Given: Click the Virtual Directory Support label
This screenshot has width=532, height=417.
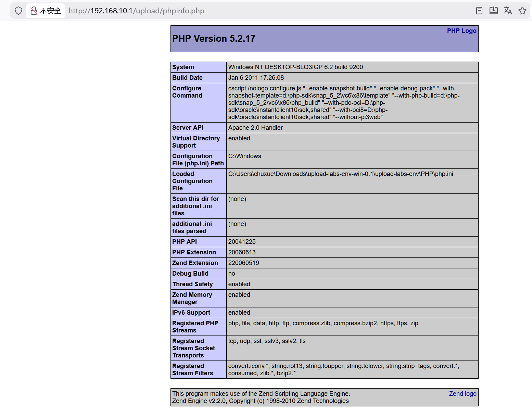Looking at the screenshot, I should [196, 142].
